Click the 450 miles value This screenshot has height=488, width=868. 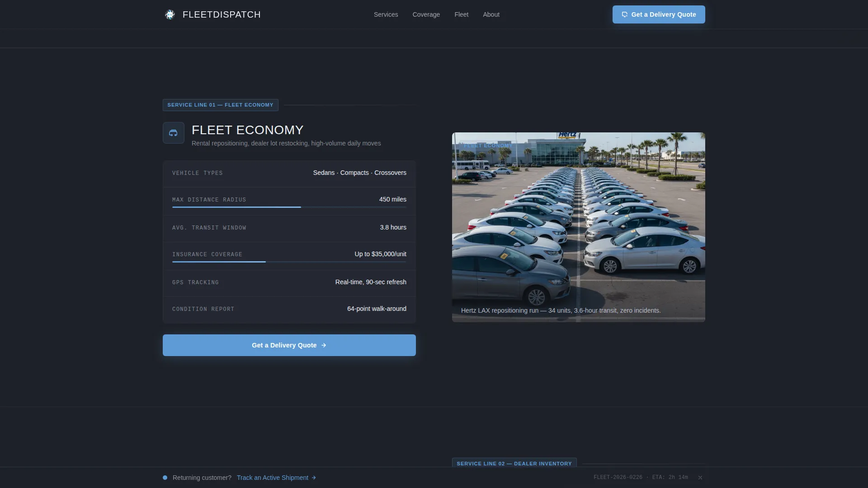tap(392, 199)
